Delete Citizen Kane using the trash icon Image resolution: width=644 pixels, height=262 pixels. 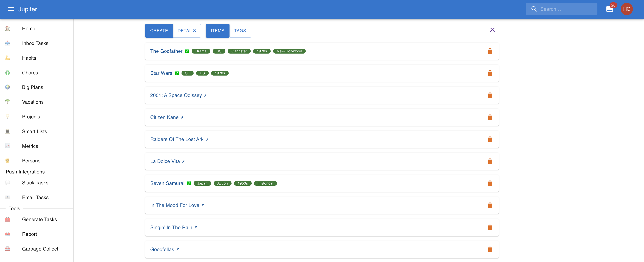coord(490,117)
